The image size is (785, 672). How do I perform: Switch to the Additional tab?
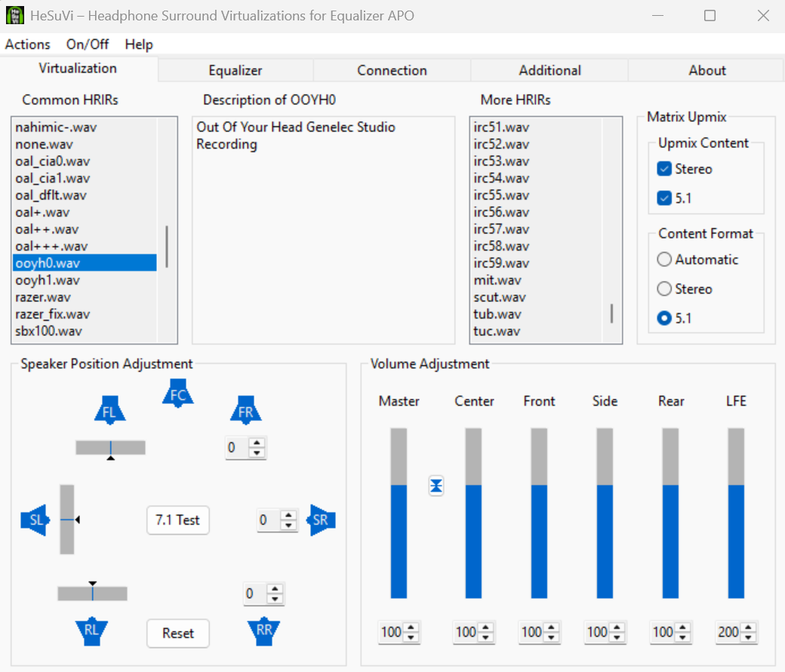[549, 71]
